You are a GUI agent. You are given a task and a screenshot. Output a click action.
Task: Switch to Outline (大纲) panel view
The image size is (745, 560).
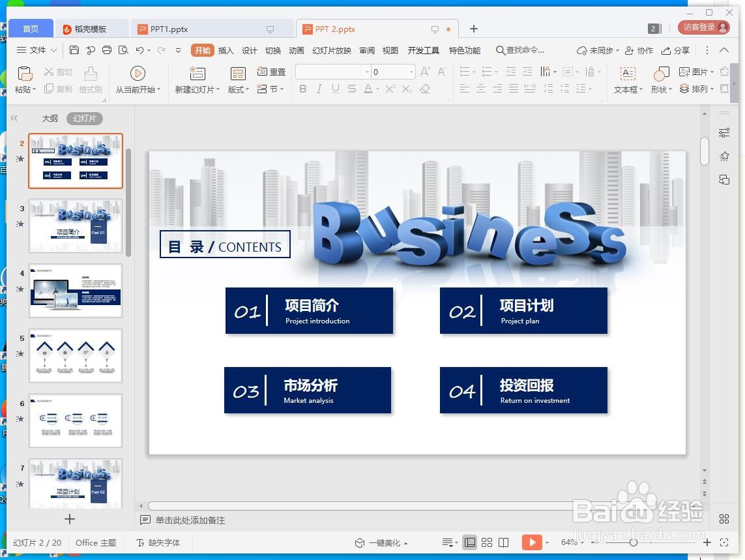(x=50, y=119)
